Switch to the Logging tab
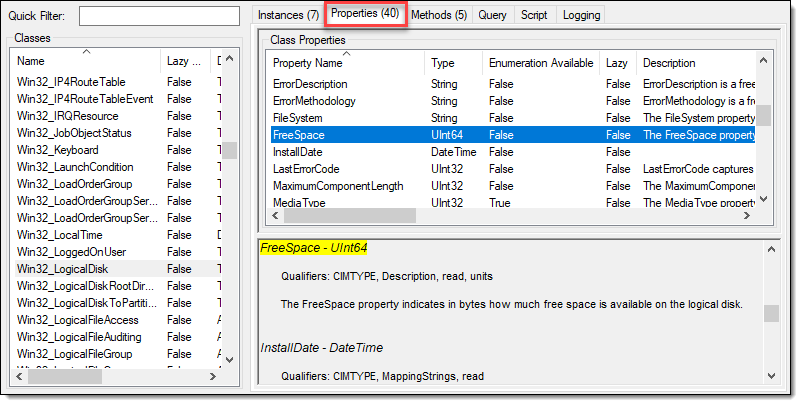 (x=582, y=15)
